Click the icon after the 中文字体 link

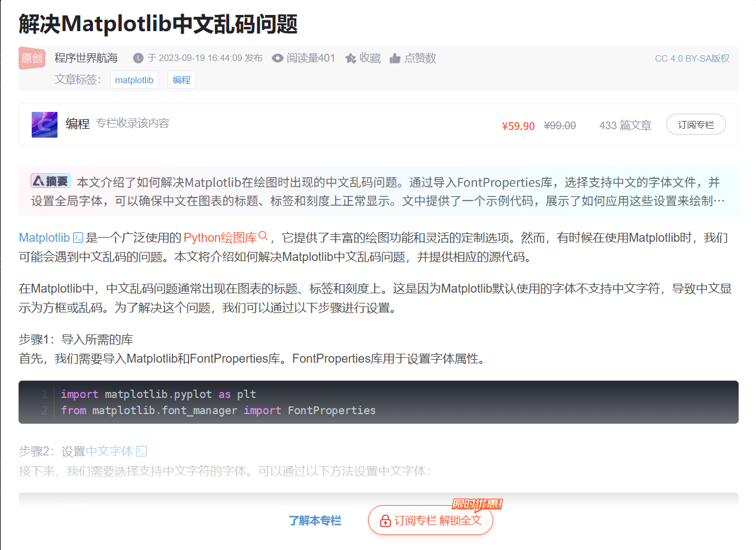tap(141, 451)
